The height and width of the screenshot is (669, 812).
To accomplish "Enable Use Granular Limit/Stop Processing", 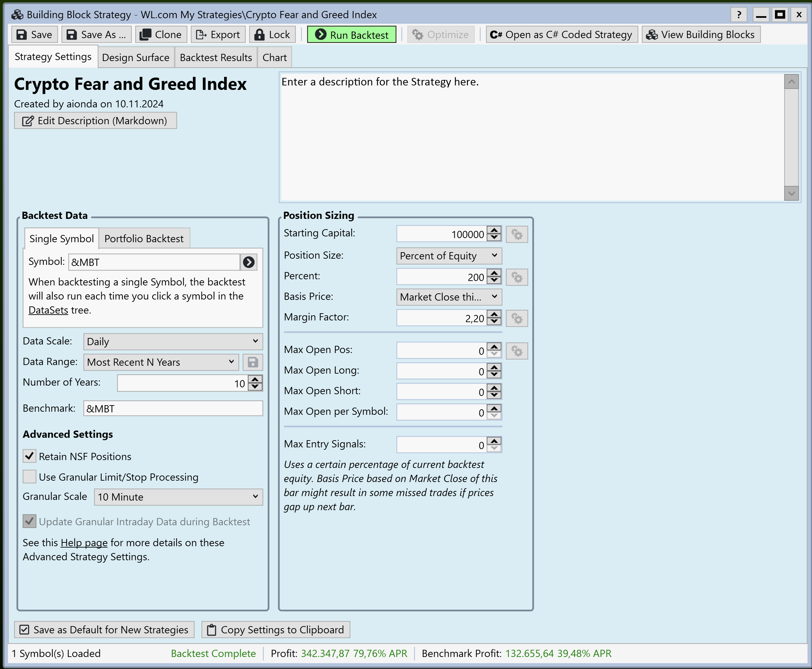I will tap(30, 477).
